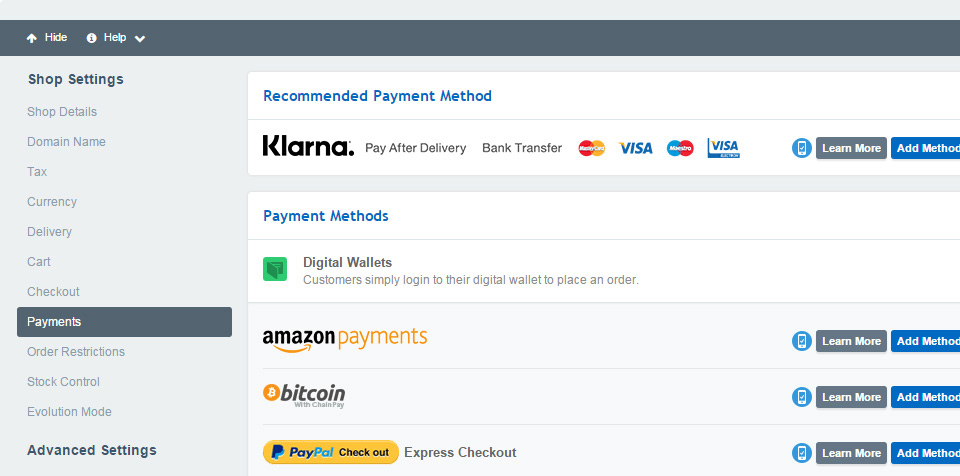
Task: Click the mobile icon in Bitcoin row
Action: click(x=801, y=397)
